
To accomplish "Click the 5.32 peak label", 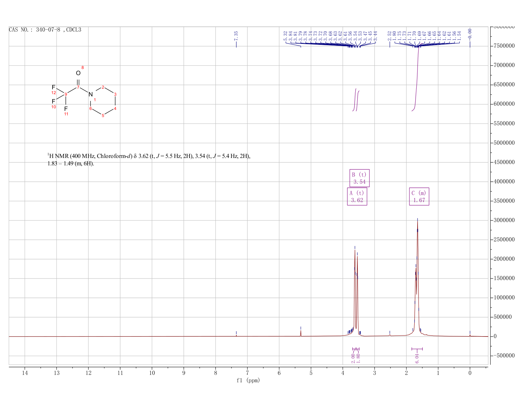I will 285,35.
